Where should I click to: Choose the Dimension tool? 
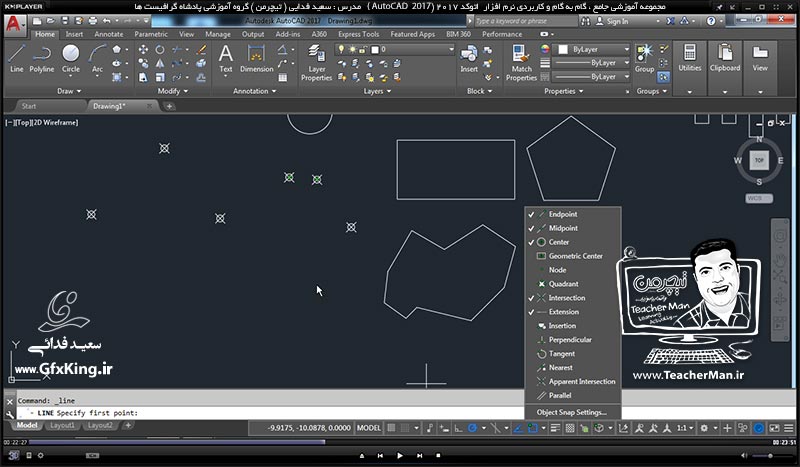(x=257, y=58)
